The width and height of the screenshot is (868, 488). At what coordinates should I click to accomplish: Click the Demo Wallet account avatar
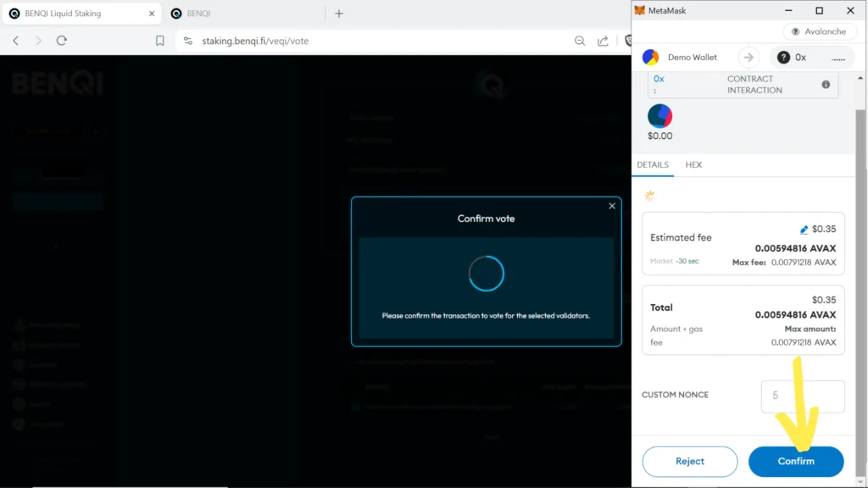(x=651, y=58)
